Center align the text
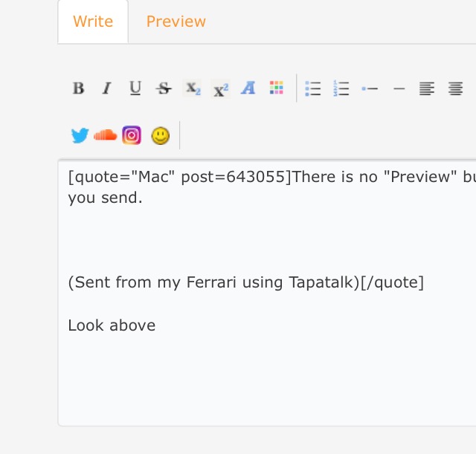476x454 pixels. click(x=455, y=89)
